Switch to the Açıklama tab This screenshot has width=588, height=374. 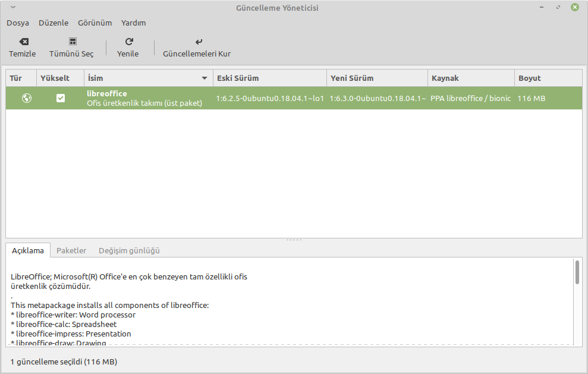(x=28, y=250)
